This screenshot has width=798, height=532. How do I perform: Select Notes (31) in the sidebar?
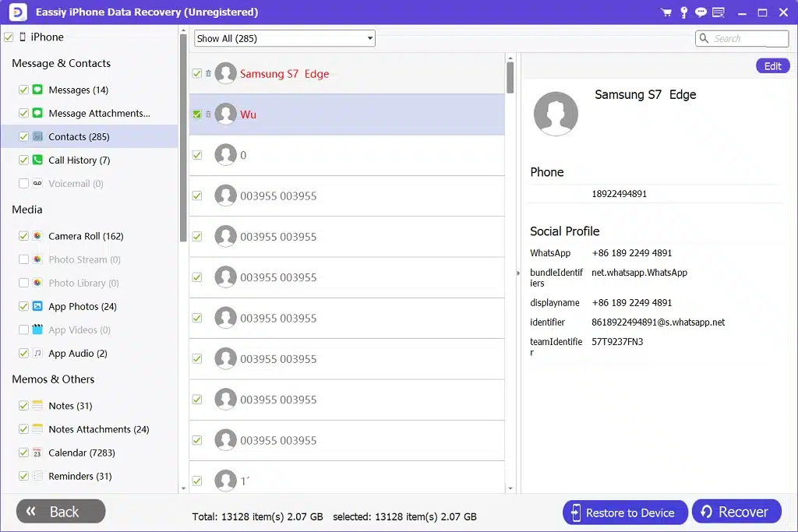(70, 406)
